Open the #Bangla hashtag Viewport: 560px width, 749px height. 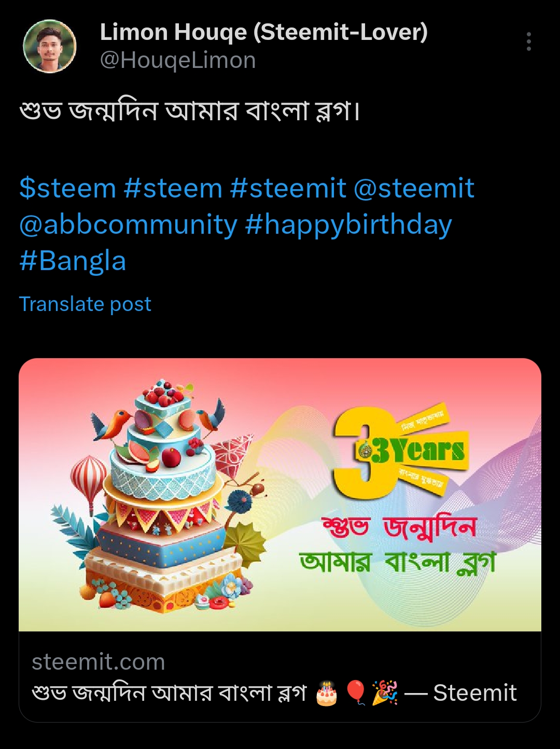(x=73, y=261)
